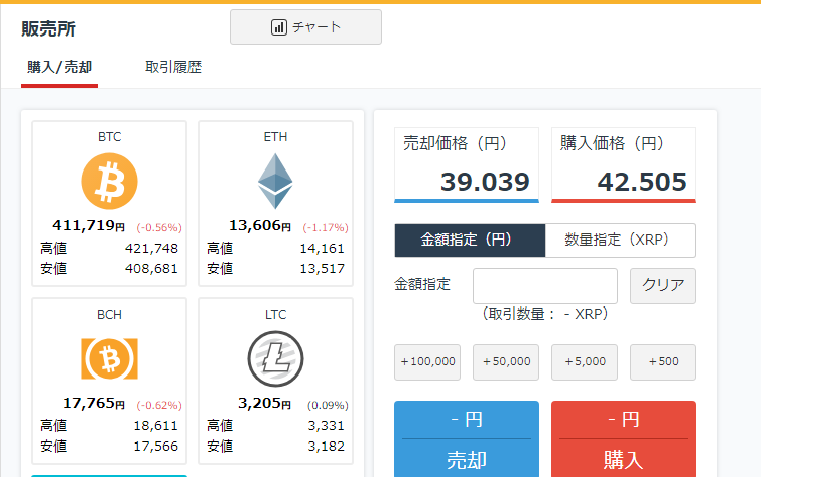This screenshot has height=477, width=819.
Task: Add +5,000 to the amount
Action: tap(584, 362)
